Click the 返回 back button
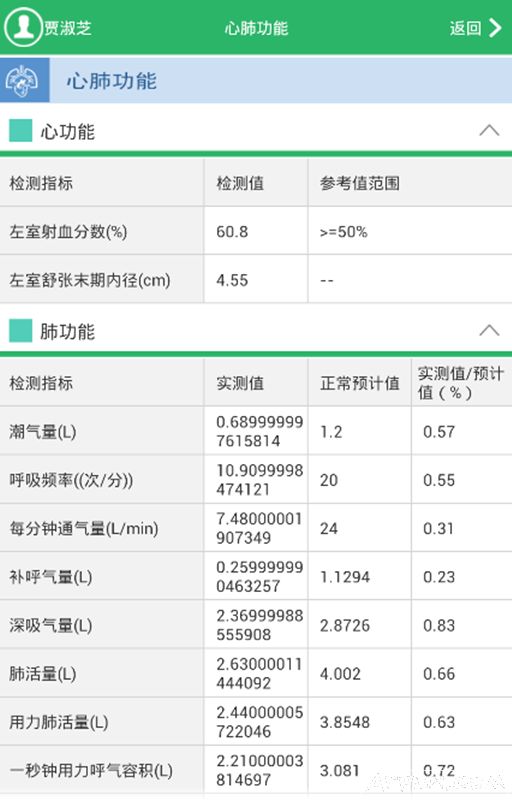512x800 pixels. [x=476, y=28]
